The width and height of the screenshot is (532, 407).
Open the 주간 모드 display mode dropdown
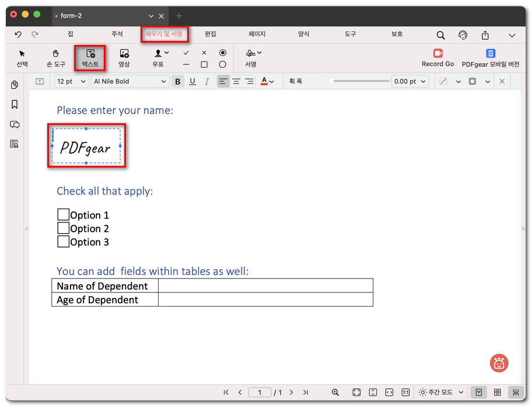coord(442,392)
